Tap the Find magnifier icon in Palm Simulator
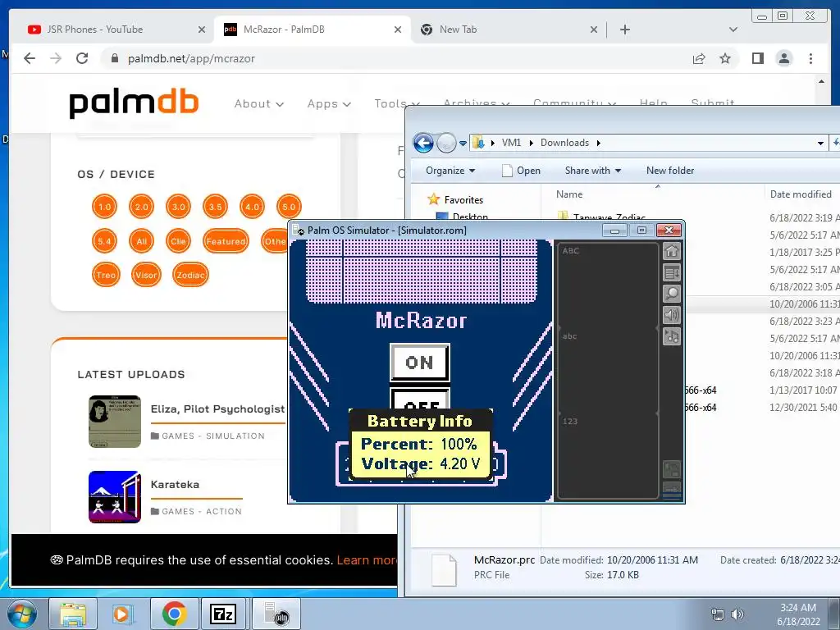The width and height of the screenshot is (840, 630). point(672,294)
